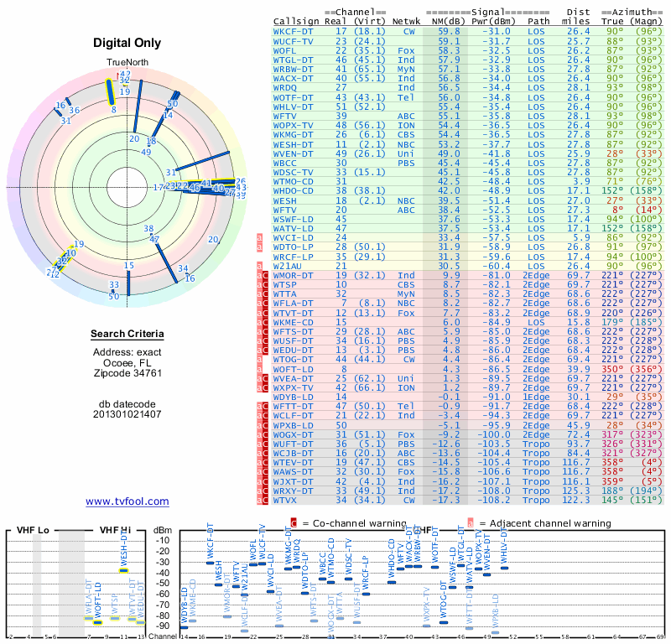
Task: Open the www.tvfool.com link
Action: [127, 501]
